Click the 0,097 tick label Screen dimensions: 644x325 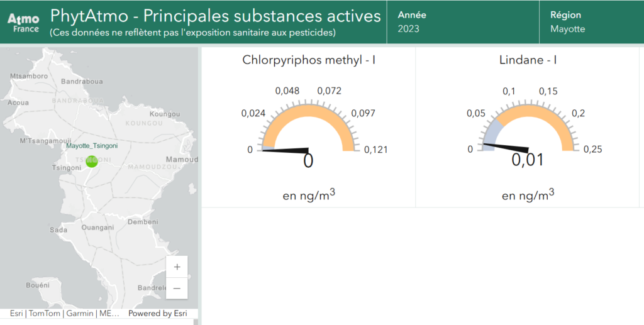(363, 113)
